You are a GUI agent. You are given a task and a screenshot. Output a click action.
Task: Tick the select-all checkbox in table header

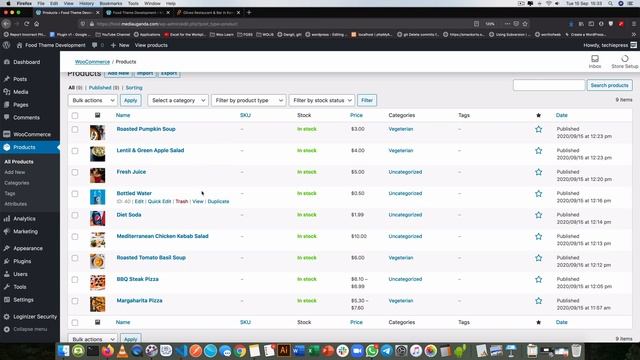(x=75, y=116)
